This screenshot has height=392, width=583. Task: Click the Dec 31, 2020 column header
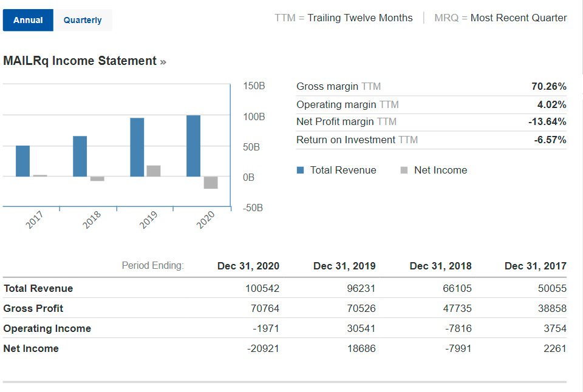pos(248,266)
